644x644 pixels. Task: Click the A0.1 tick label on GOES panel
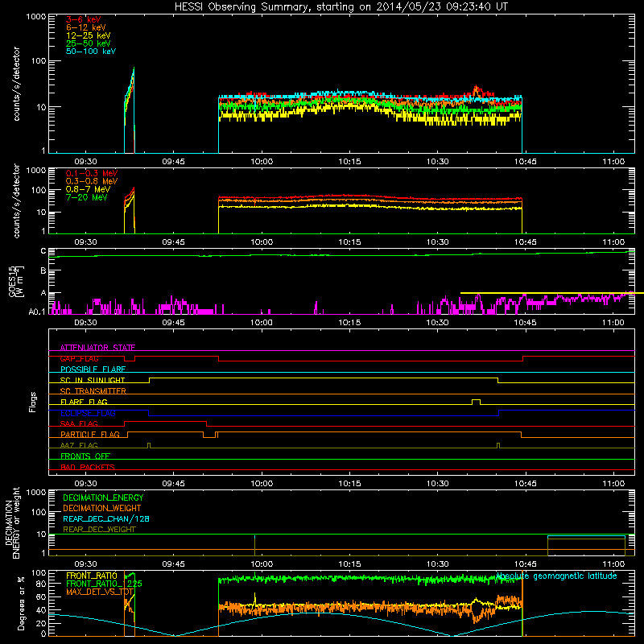[x=37, y=312]
